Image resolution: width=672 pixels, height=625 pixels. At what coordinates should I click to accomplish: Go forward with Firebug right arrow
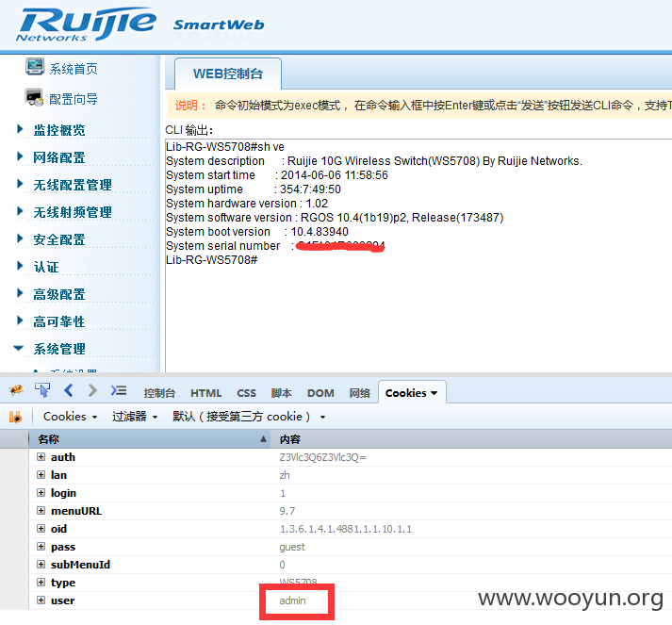click(x=92, y=390)
